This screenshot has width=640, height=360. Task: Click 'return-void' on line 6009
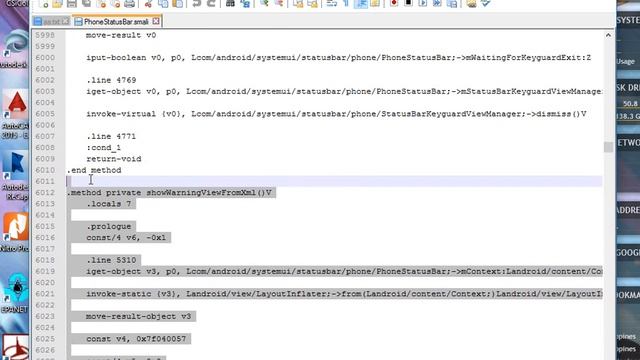113,159
